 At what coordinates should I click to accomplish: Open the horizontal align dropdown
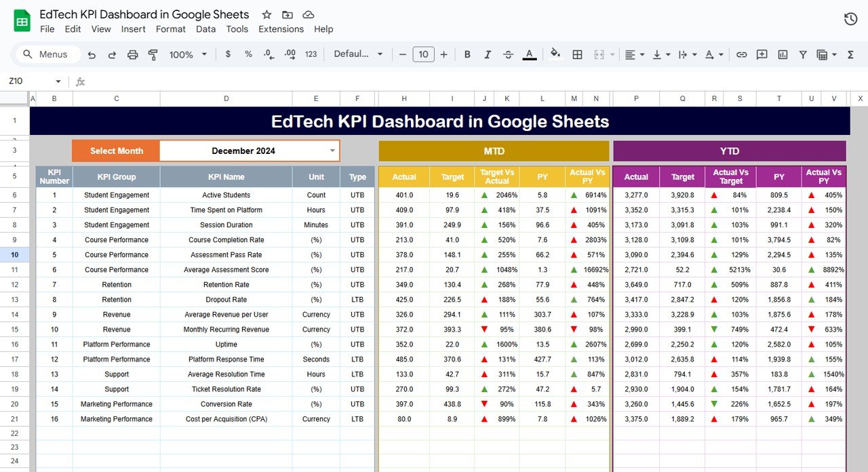634,54
